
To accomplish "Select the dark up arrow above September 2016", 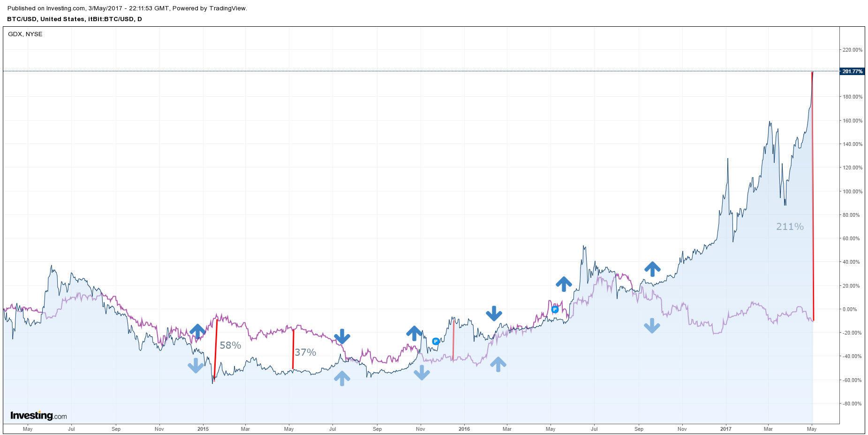I will 652,269.
